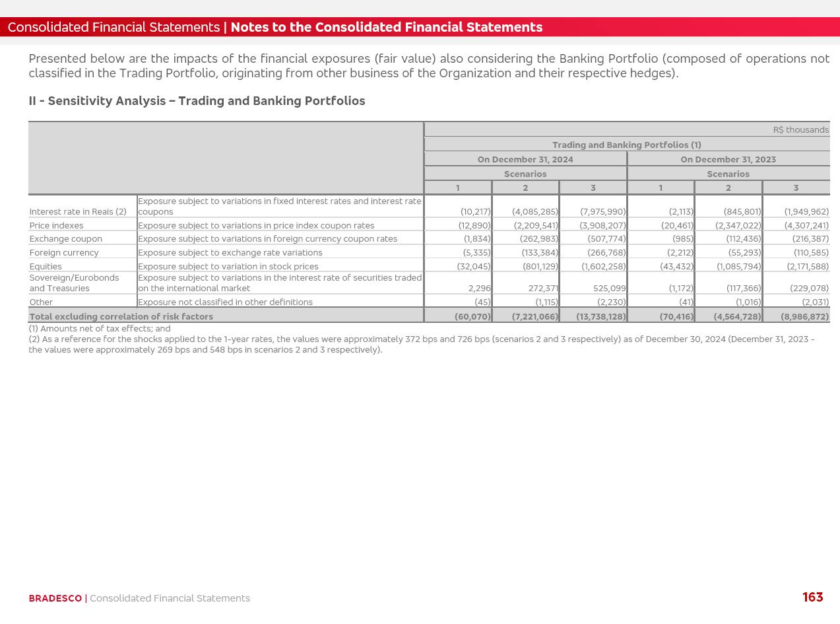Select the 'Price indexes' row label
This screenshot has height=624, width=840.
pos(56,226)
